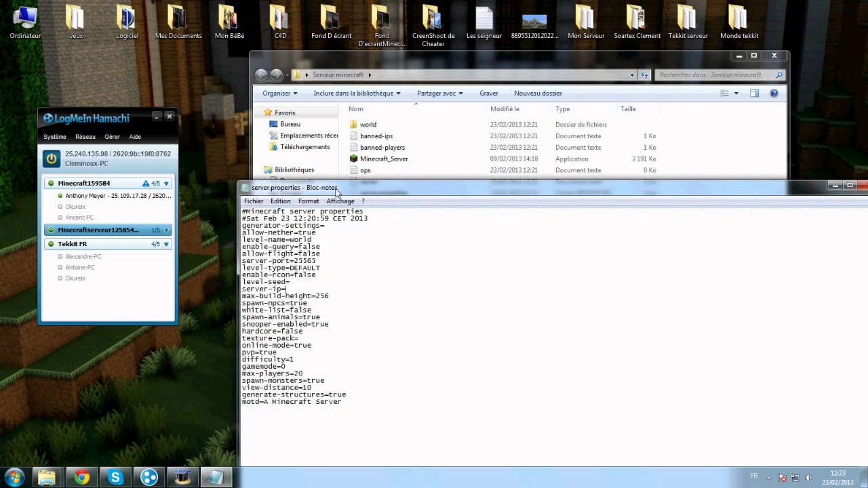Click inside the Notepad text after server-ip=
Image resolution: width=868 pixels, height=488 pixels.
pyautogui.click(x=287, y=289)
